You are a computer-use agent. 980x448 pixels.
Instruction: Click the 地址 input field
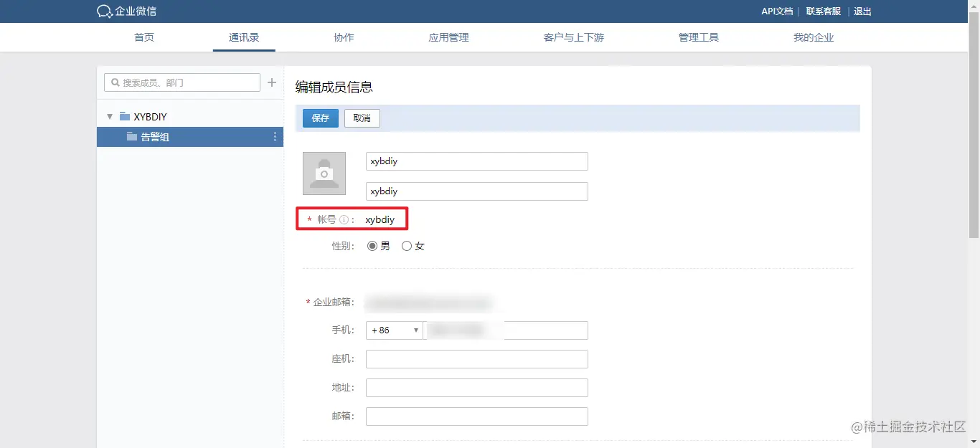477,388
